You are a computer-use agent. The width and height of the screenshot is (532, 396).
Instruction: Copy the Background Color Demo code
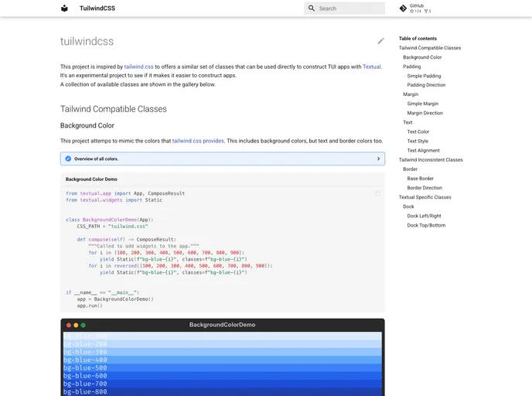[x=378, y=193]
